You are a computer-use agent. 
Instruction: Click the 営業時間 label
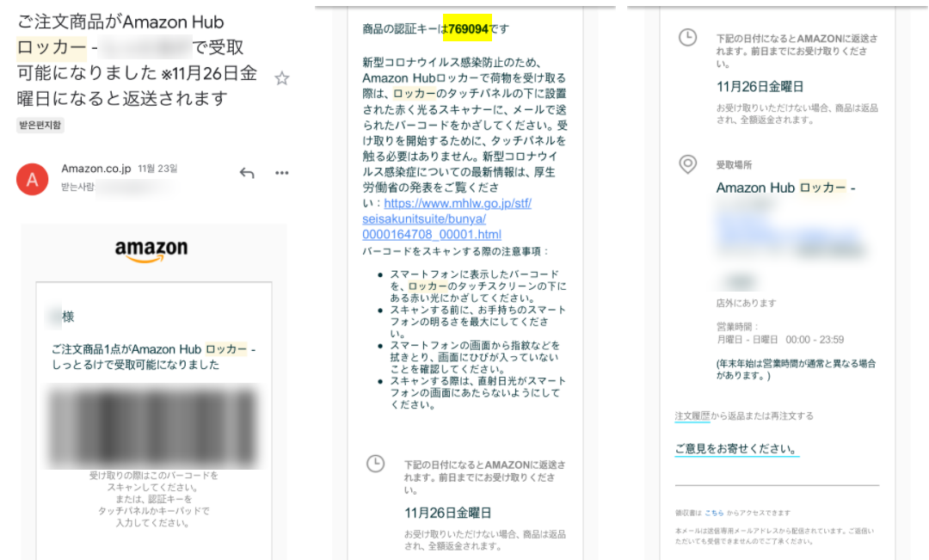point(737,327)
